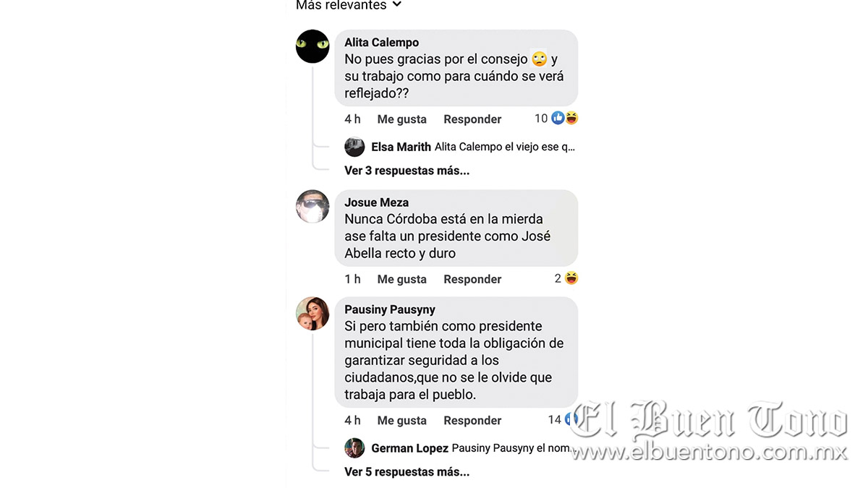Like Josue Meza's comment with Me gusta
The width and height of the screenshot is (868, 488).
(402, 279)
